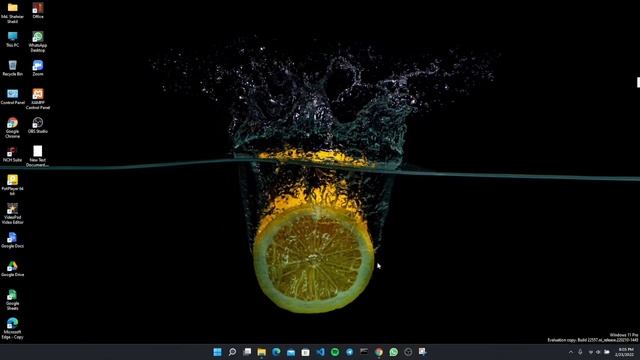The image size is (640, 360).
Task: Open the Windows Start menu
Action: tap(218, 352)
